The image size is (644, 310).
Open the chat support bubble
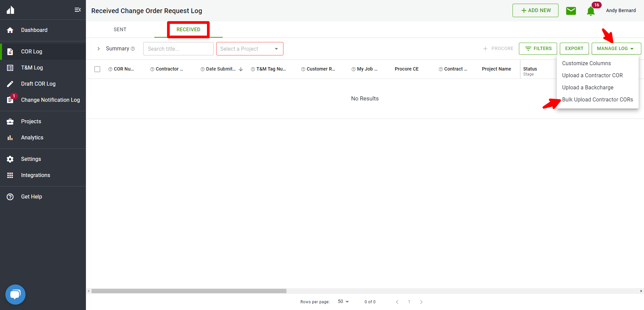tap(15, 295)
